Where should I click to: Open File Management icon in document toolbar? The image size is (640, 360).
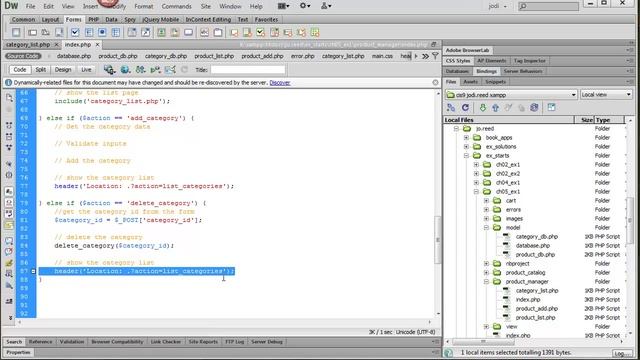coord(140,70)
